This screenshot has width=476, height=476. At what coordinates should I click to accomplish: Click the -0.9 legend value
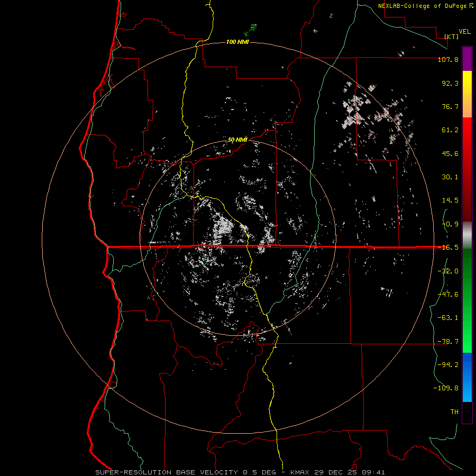click(x=450, y=224)
